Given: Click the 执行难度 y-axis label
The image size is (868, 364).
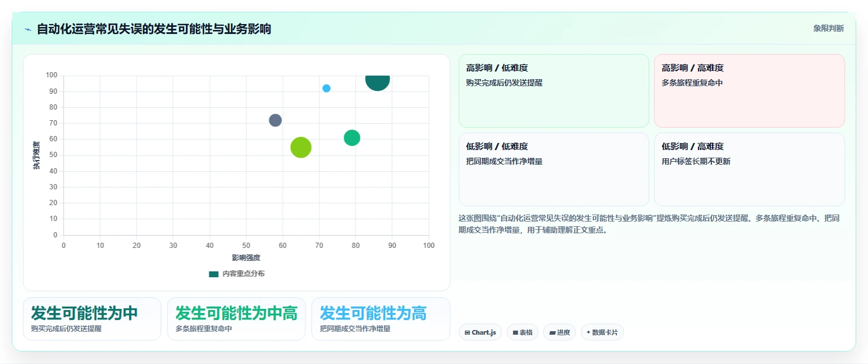Looking at the screenshot, I should pyautogui.click(x=36, y=155).
